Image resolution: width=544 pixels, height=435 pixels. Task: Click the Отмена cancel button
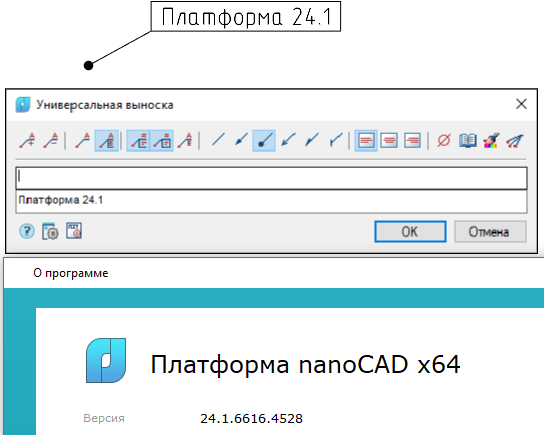coord(490,232)
